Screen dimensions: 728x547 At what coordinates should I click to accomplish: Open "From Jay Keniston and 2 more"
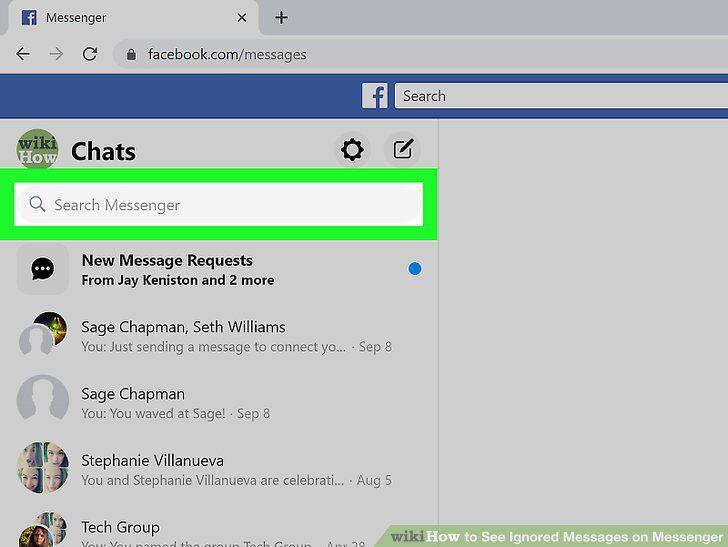coord(178,280)
